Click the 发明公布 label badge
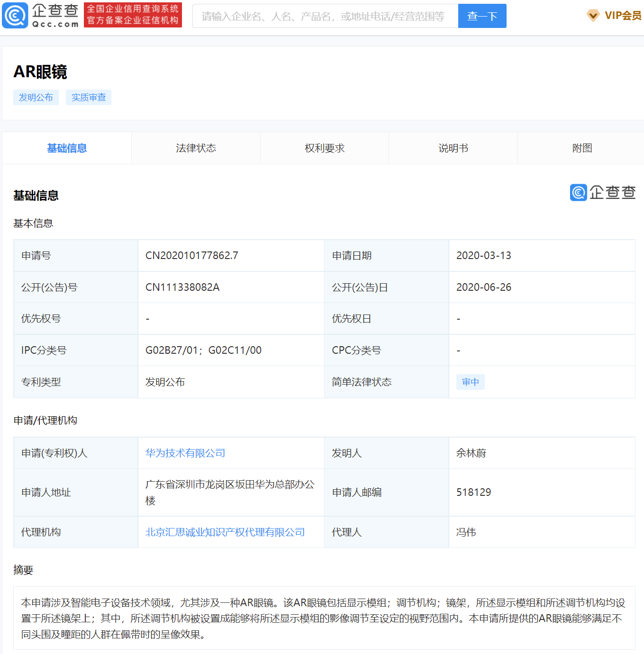Viewport: 644px width, 654px height. coord(36,97)
